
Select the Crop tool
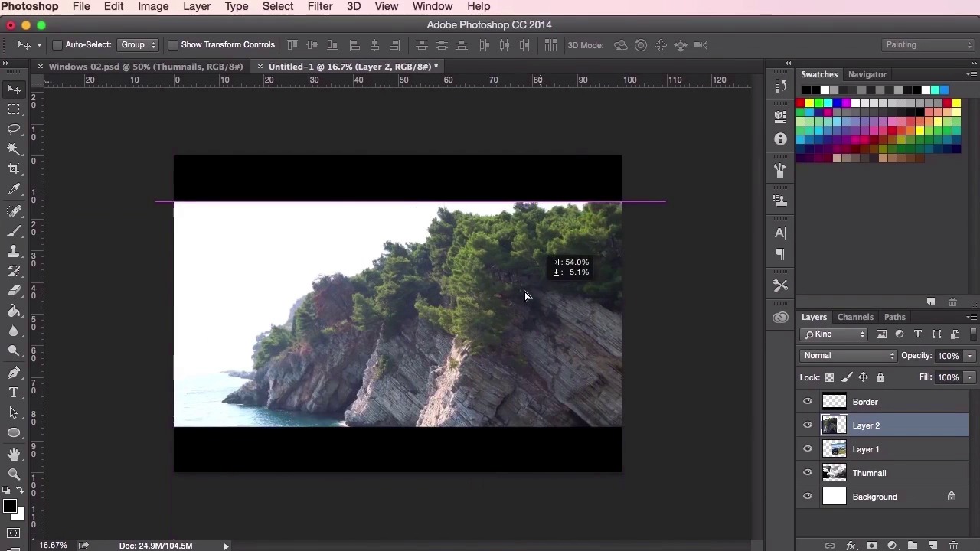click(14, 169)
